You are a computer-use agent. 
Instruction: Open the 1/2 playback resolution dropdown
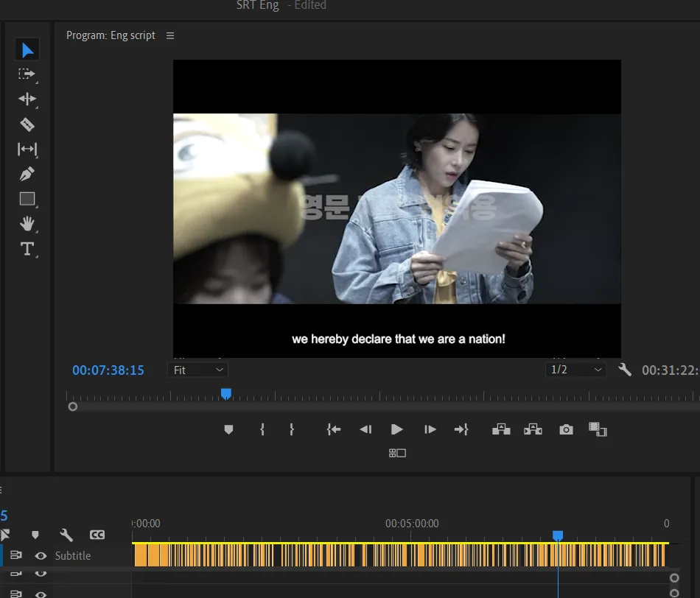pyautogui.click(x=576, y=370)
